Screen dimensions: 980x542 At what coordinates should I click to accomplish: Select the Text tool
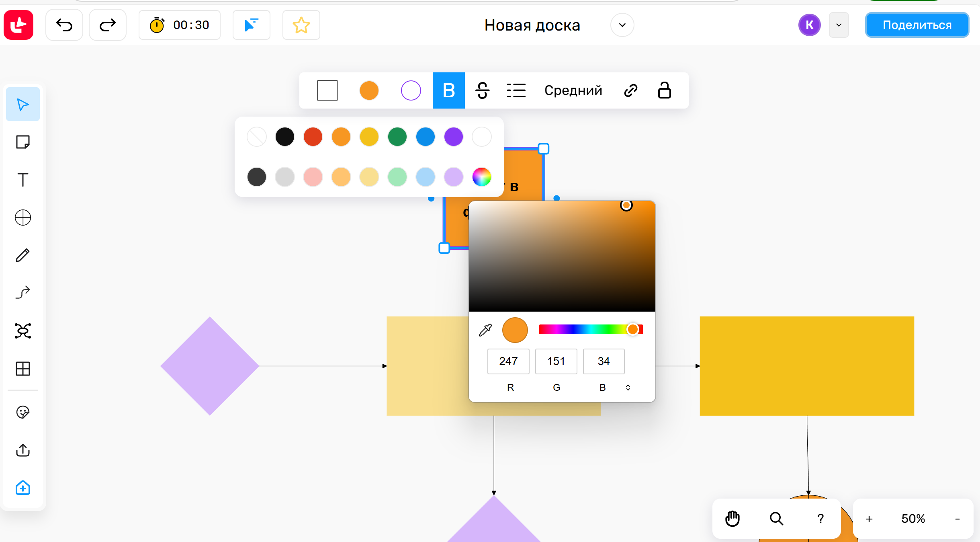click(23, 180)
